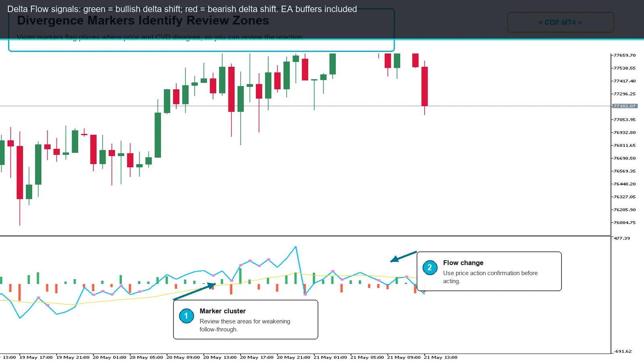Click the indicator scale value -691.62
This screenshot has height=362, width=644.
click(x=623, y=351)
